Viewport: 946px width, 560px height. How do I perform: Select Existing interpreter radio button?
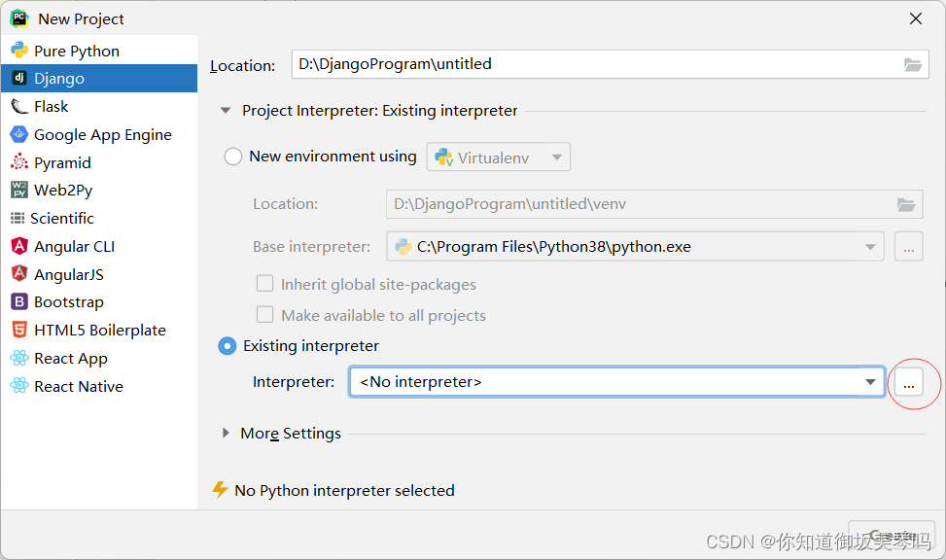click(x=227, y=346)
